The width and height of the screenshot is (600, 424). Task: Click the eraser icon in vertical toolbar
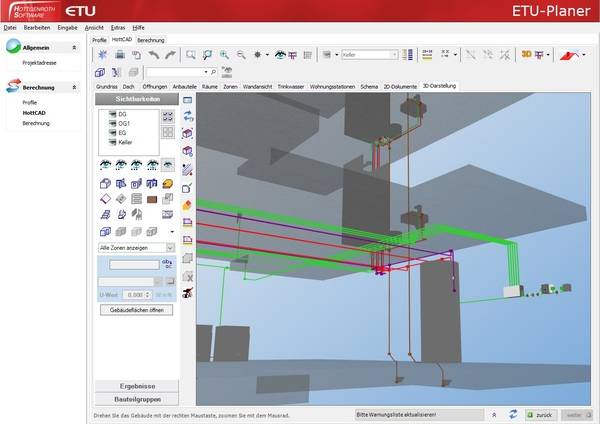[187, 205]
